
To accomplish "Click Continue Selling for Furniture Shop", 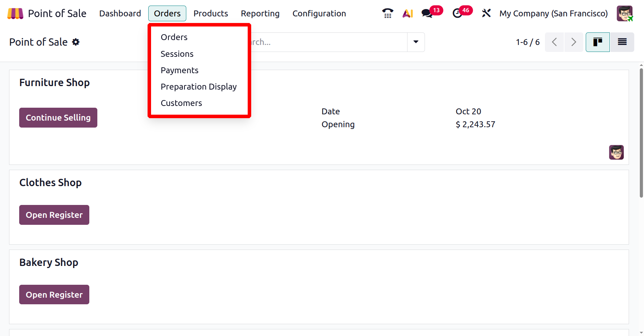I will click(x=58, y=118).
